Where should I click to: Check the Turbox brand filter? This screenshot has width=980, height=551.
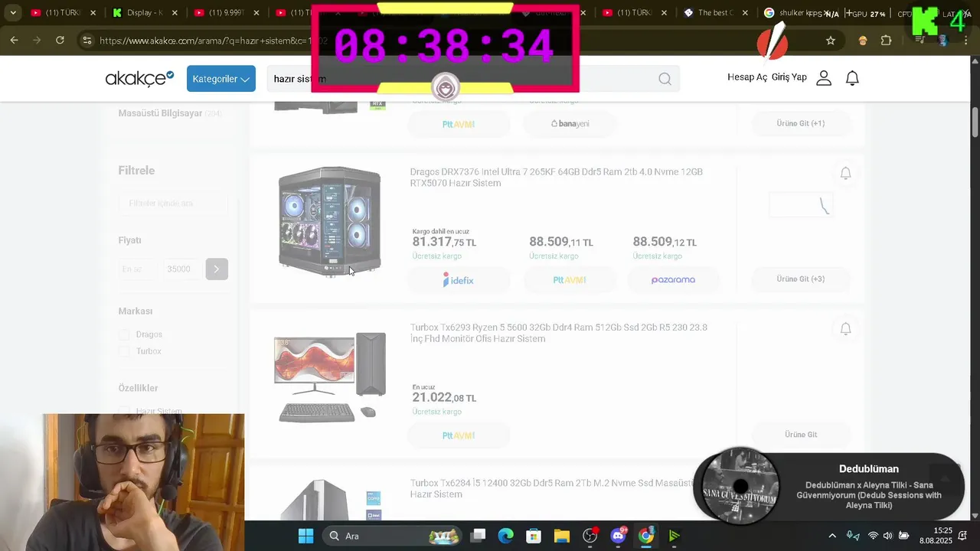pos(124,351)
